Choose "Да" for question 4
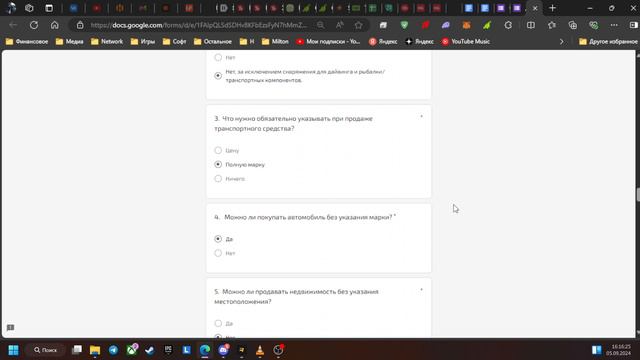The height and width of the screenshot is (360, 640). (218, 239)
